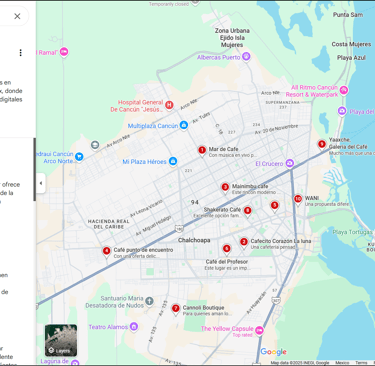Open the Layers map view thumbnail
The image size is (375, 366).
point(61,340)
